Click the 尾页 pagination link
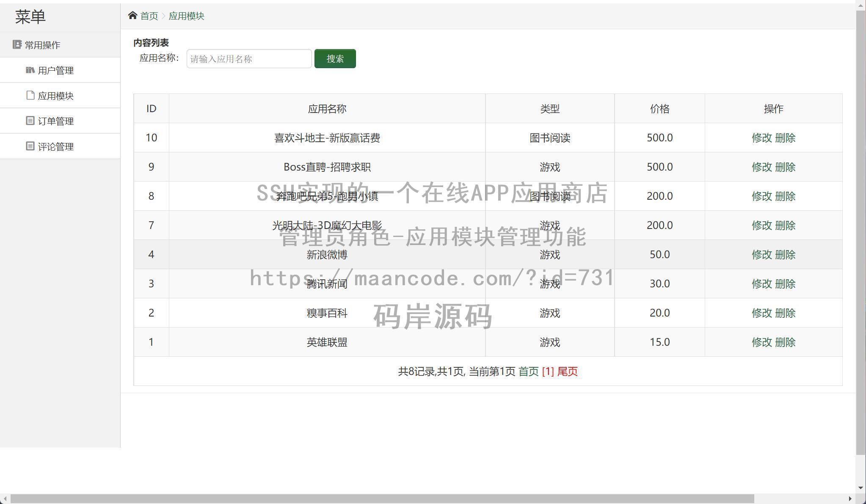 tap(567, 372)
